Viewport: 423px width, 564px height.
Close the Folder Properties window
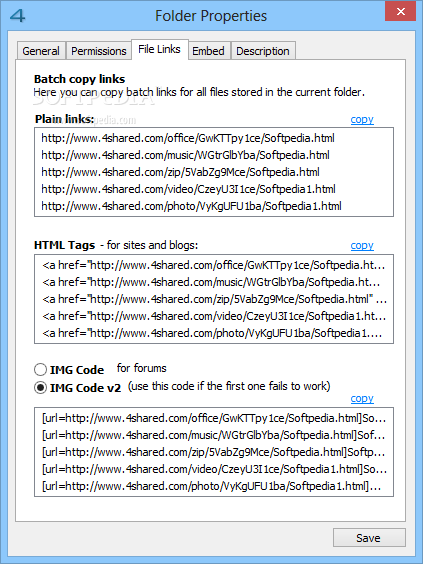(x=400, y=12)
